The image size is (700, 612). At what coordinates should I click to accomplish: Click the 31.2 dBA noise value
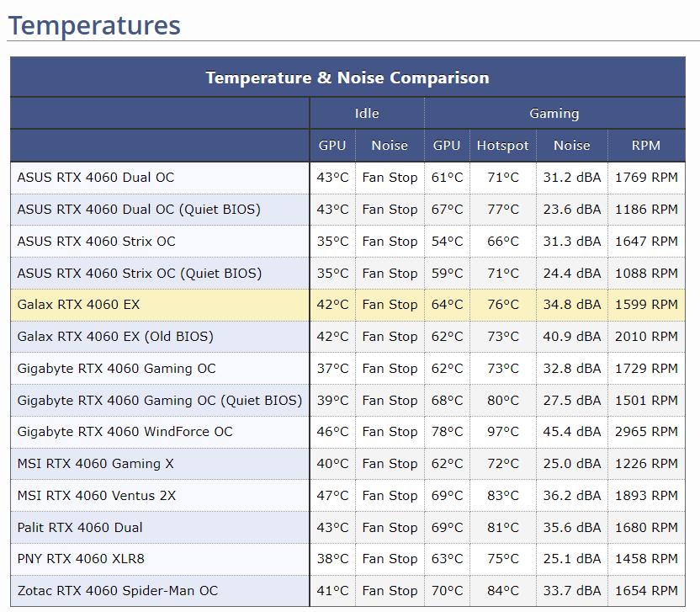572,178
